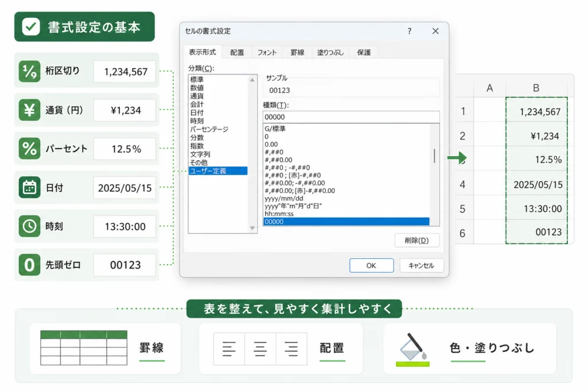
Task: Open the 罫線 tab
Action: tap(297, 52)
